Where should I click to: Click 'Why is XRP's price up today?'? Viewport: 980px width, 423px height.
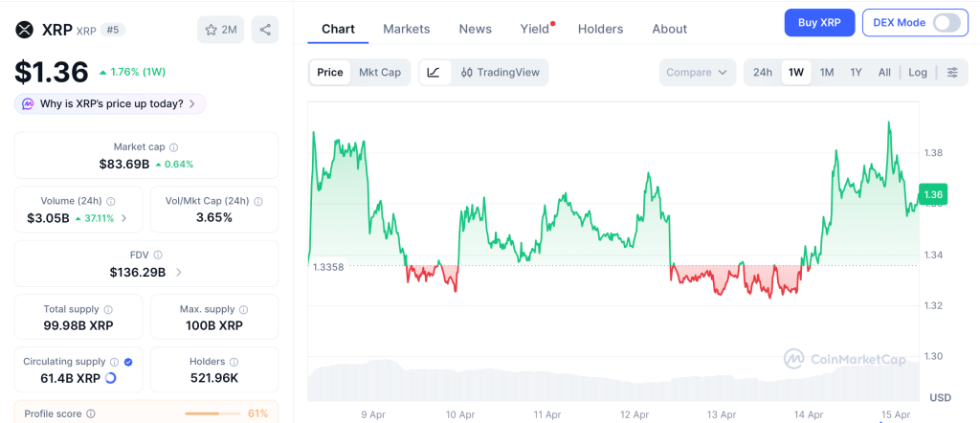[110, 103]
